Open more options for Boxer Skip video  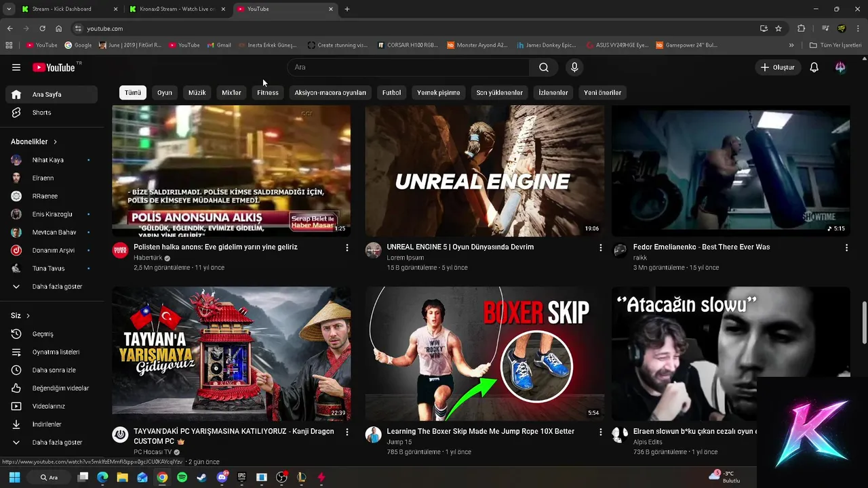pyautogui.click(x=600, y=432)
